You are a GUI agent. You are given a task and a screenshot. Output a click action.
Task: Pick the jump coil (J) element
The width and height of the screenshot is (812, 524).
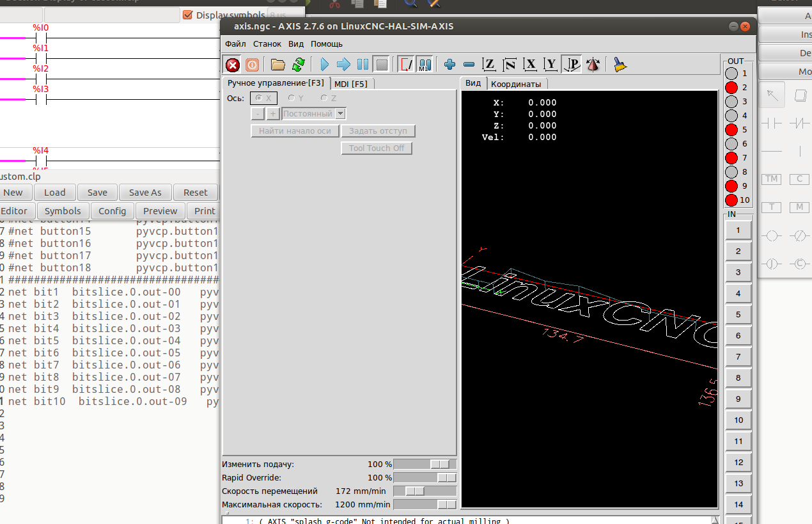pyautogui.click(x=772, y=264)
